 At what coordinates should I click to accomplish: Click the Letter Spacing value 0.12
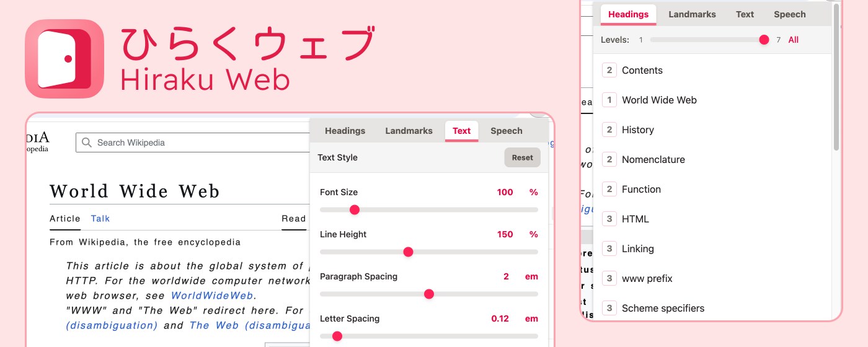pos(500,318)
